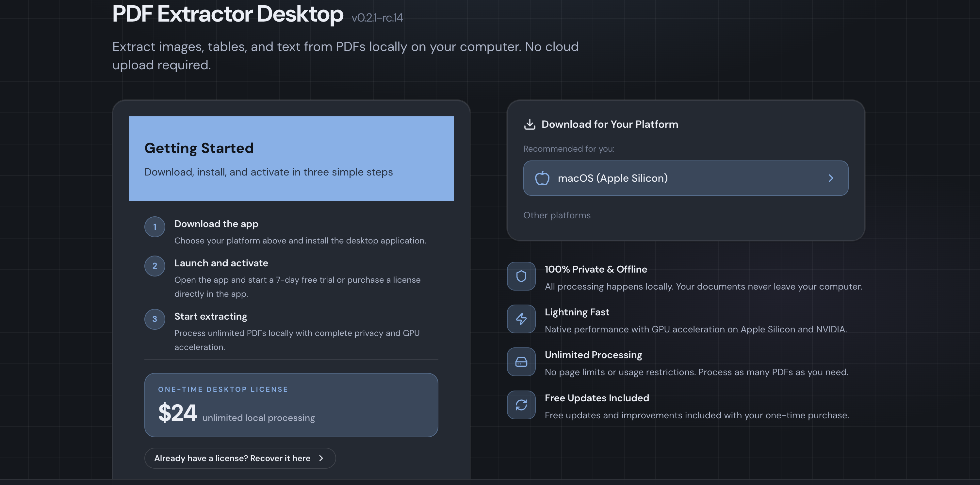The height and width of the screenshot is (485, 980).
Task: Click the Unlimited Processing heading
Action: coord(594,355)
